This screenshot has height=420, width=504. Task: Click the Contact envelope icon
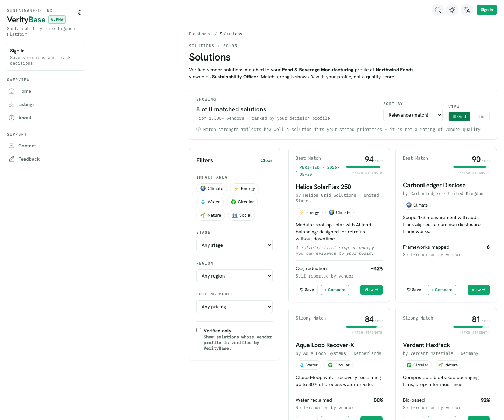point(12,146)
